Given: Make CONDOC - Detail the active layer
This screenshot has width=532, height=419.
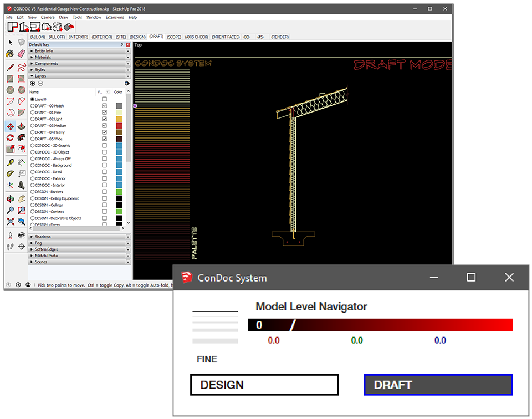Looking at the screenshot, I should [x=33, y=172].
